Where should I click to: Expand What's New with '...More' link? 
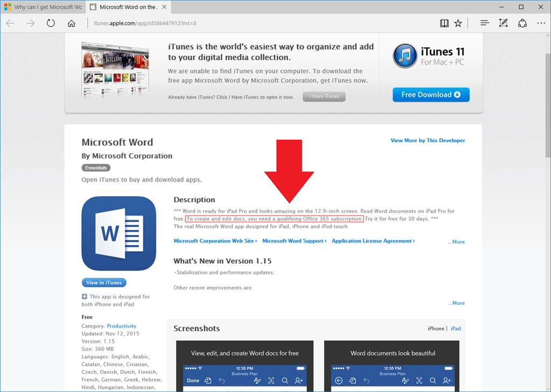click(x=456, y=303)
